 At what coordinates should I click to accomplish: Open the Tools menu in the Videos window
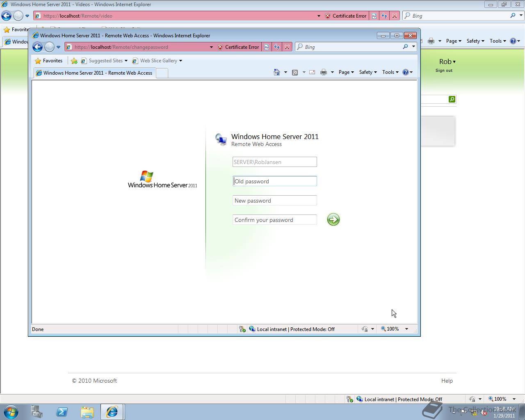(x=498, y=41)
